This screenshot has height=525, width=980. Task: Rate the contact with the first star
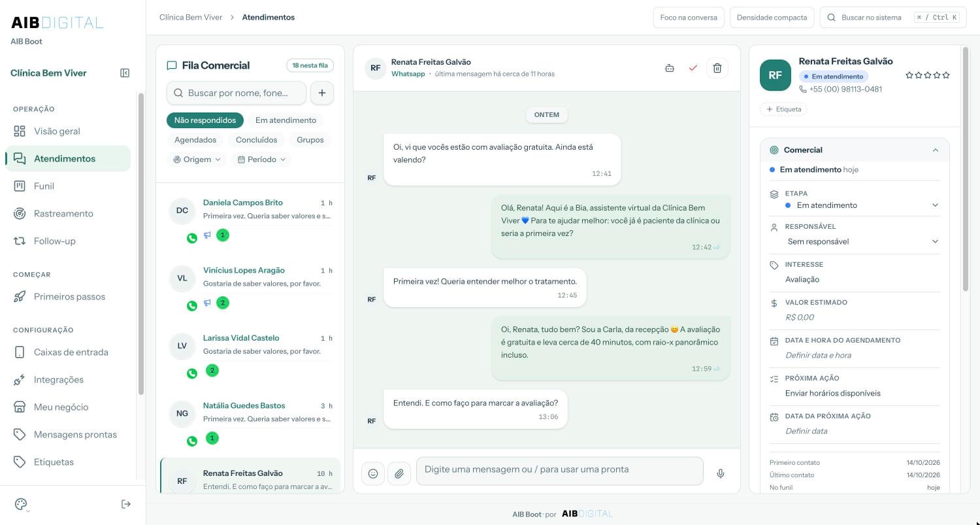coord(909,75)
